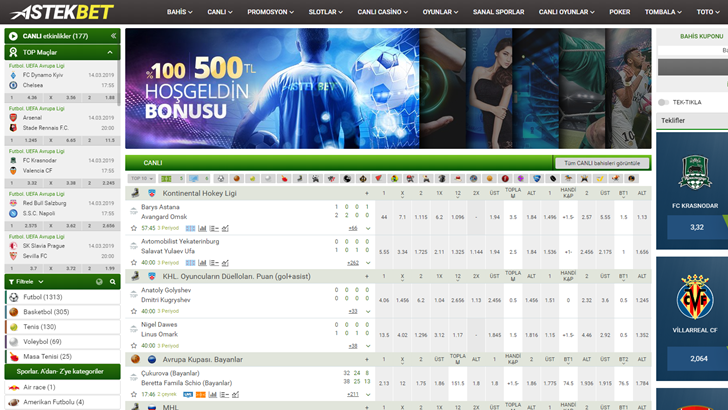Select tennis ball icon in live sports strip
Image resolution: width=728 pixels, height=410 pixels.
252,178
